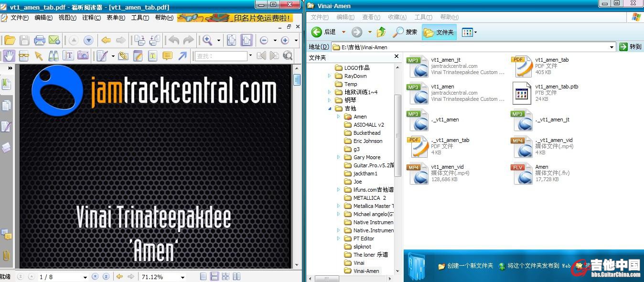The width and height of the screenshot is (644, 282).
Task: Expand the Gary Moore folder in tree
Action: pos(338,157)
